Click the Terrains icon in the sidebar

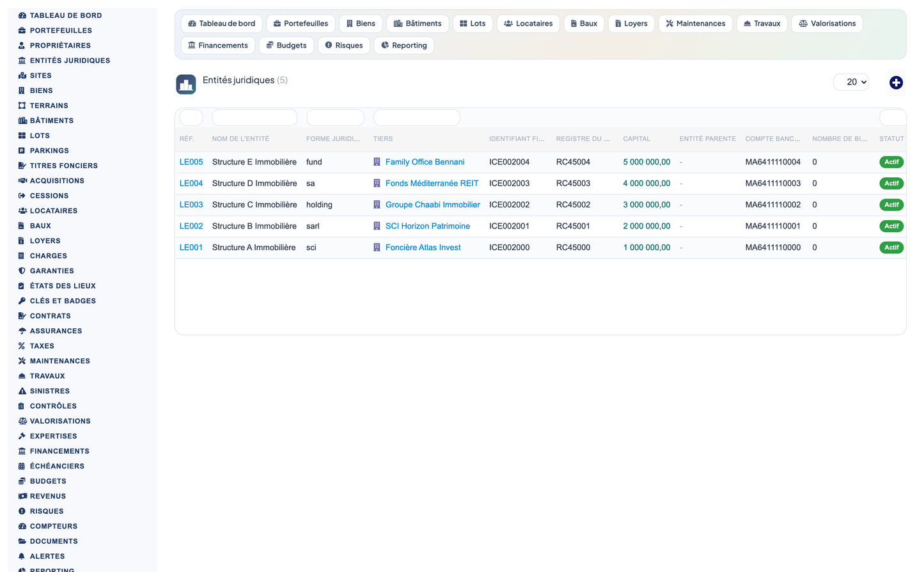[22, 106]
